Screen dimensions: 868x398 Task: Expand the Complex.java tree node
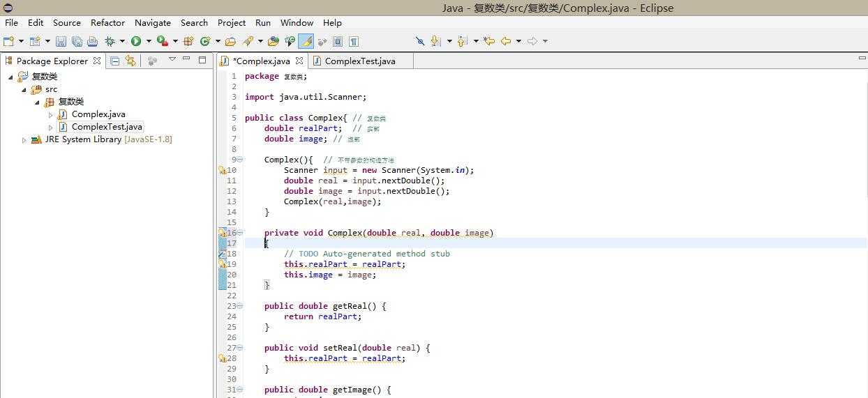50,114
